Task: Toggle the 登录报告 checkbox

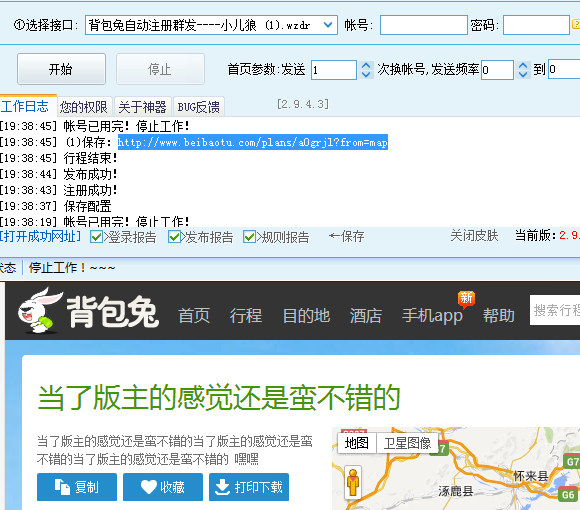Action: [x=97, y=237]
